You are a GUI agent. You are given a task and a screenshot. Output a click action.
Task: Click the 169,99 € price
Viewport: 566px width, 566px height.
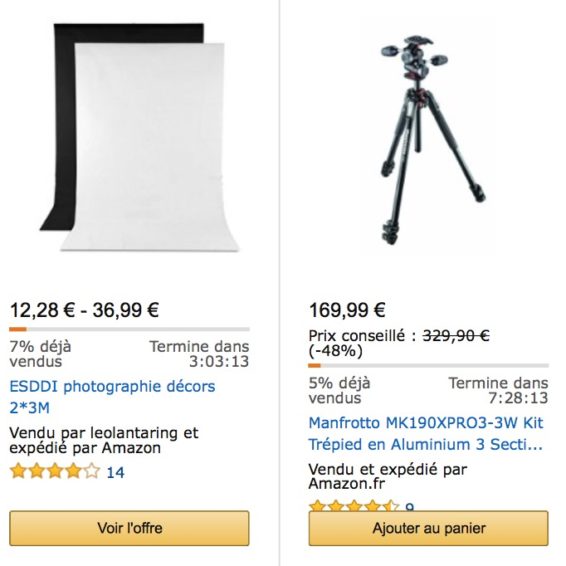(x=347, y=310)
